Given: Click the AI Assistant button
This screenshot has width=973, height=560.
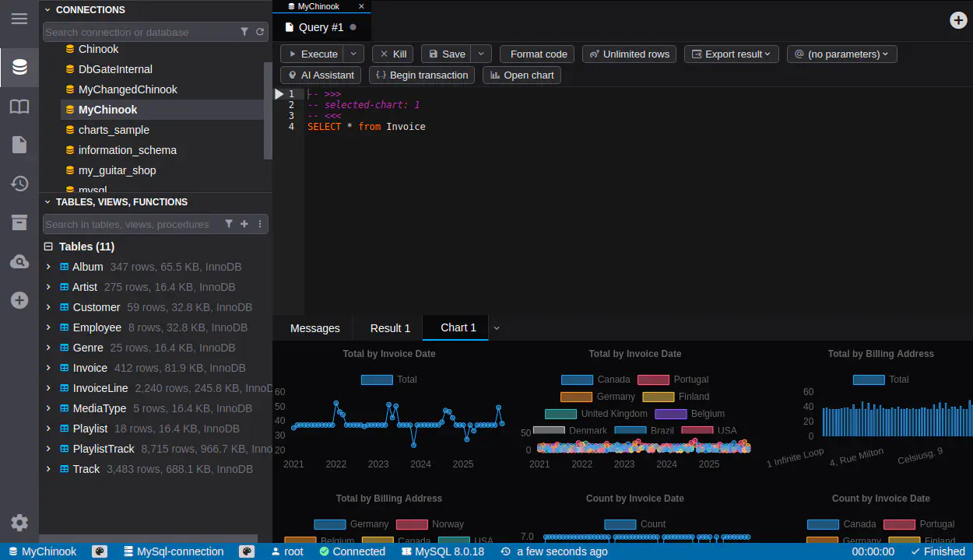Looking at the screenshot, I should 320,75.
